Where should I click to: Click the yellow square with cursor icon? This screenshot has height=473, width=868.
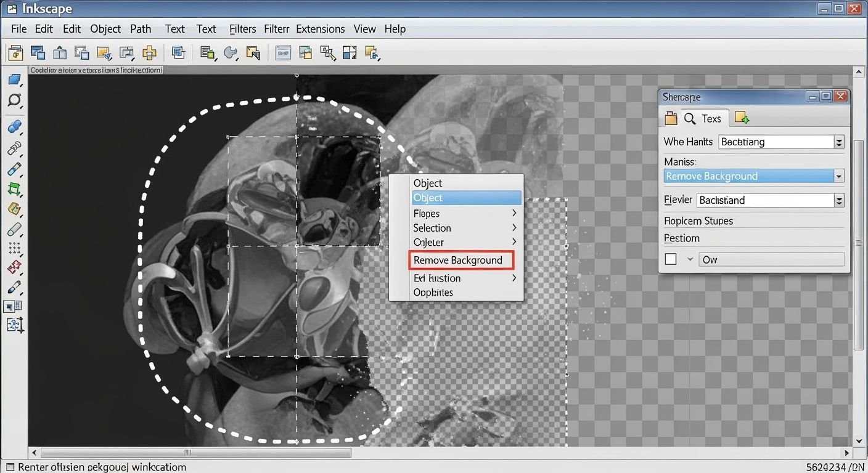tap(253, 53)
